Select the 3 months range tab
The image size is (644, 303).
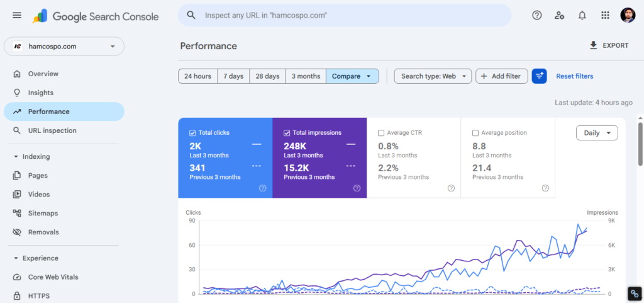[306, 76]
